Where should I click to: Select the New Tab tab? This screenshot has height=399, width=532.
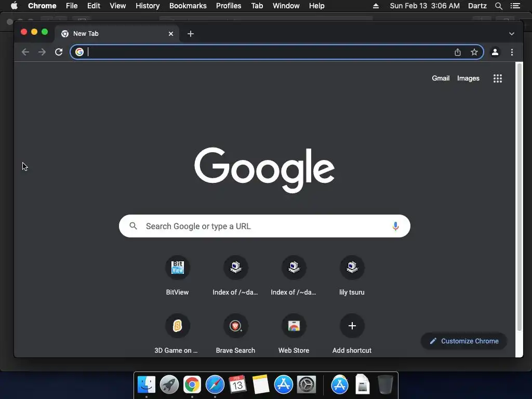[x=117, y=34]
